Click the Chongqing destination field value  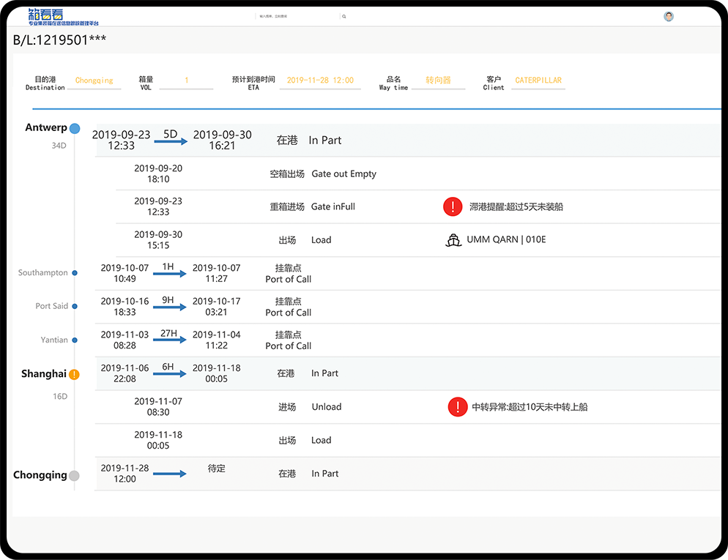click(x=94, y=81)
